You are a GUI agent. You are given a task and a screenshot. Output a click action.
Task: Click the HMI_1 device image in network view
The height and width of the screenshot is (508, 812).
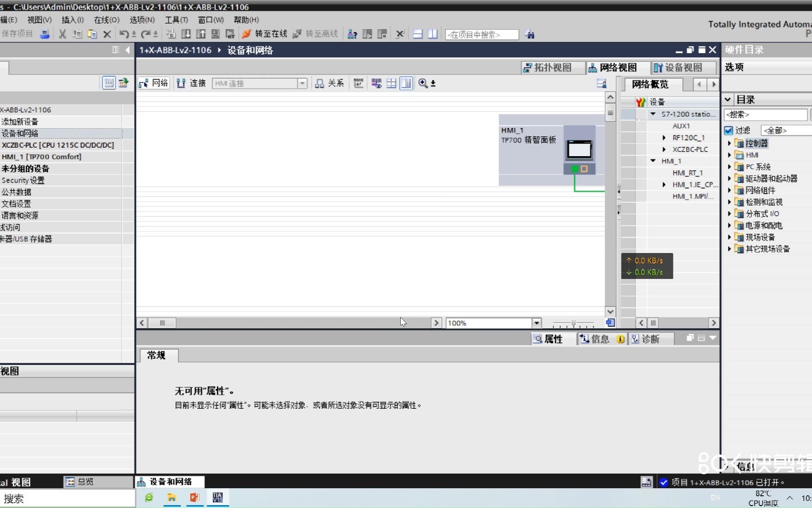click(579, 150)
